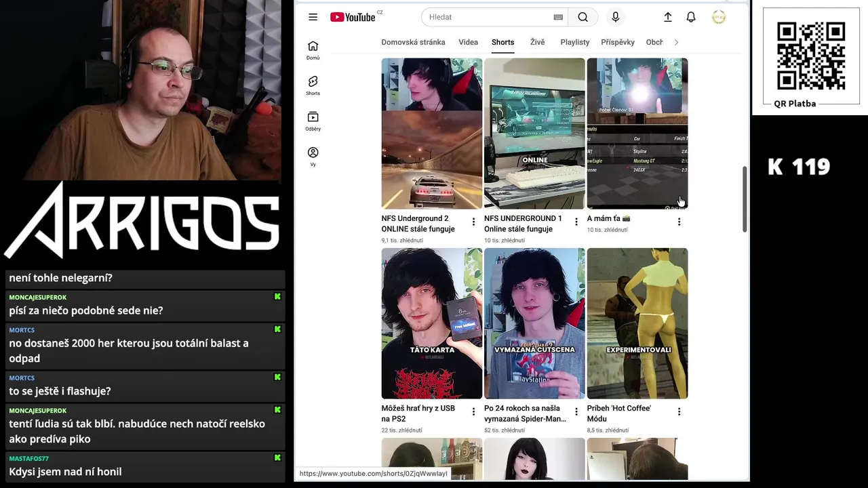Click '9,1 tis. zhlédnutí' view count
The height and width of the screenshot is (488, 868).
coord(402,241)
